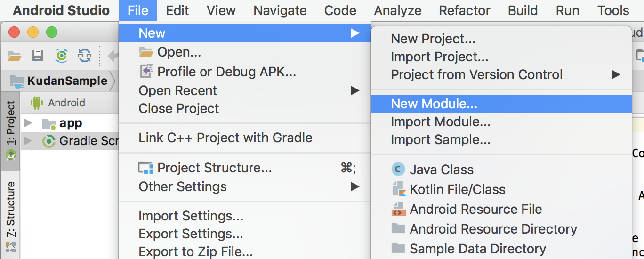Open the Analyze menu

pos(398,10)
